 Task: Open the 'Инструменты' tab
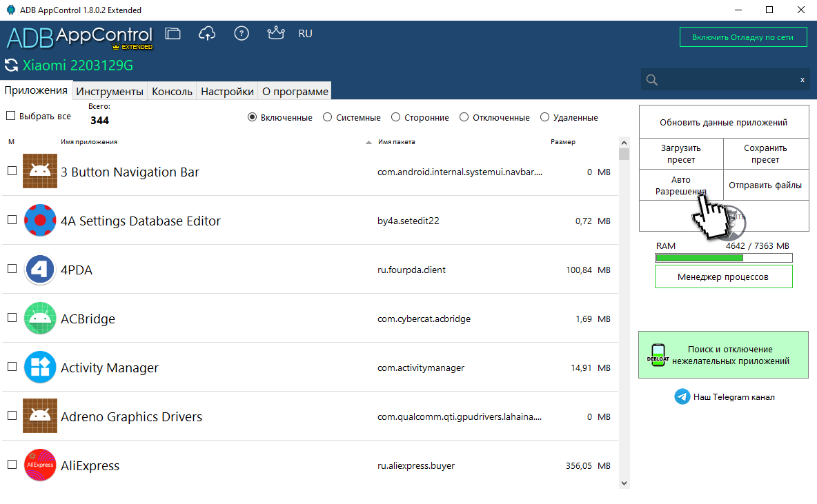pyautogui.click(x=110, y=91)
